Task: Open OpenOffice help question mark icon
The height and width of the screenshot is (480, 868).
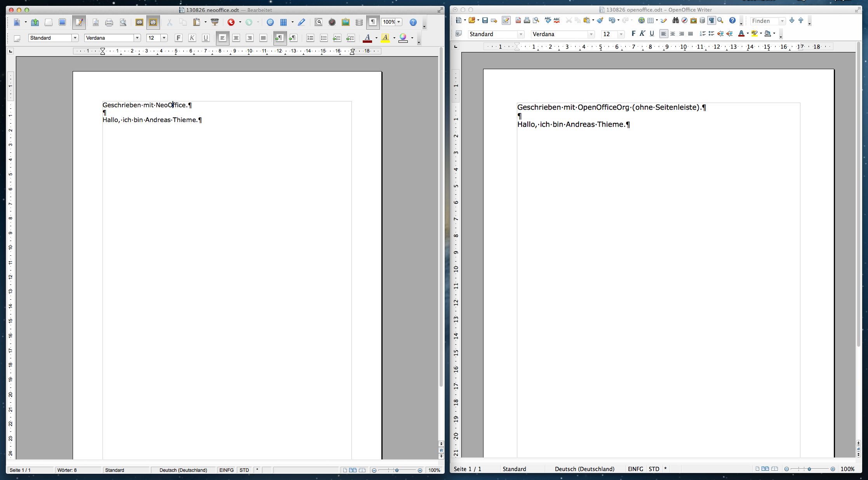Action: coord(732,20)
